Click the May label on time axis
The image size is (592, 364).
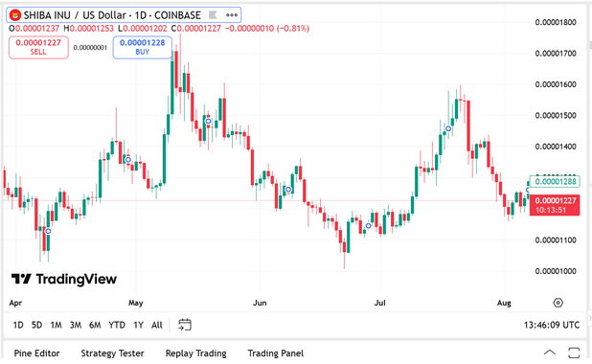click(135, 303)
